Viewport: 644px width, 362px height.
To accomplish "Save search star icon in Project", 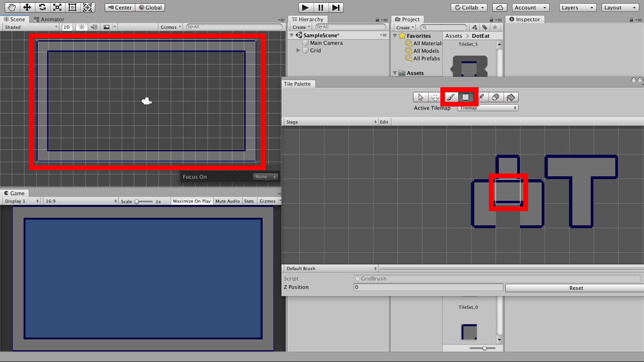I will click(x=495, y=27).
